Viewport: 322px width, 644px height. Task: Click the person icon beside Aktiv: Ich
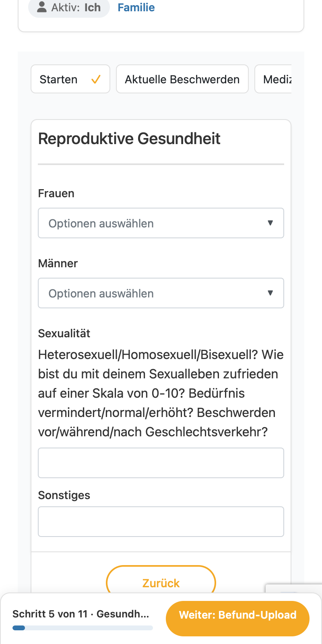click(42, 7)
